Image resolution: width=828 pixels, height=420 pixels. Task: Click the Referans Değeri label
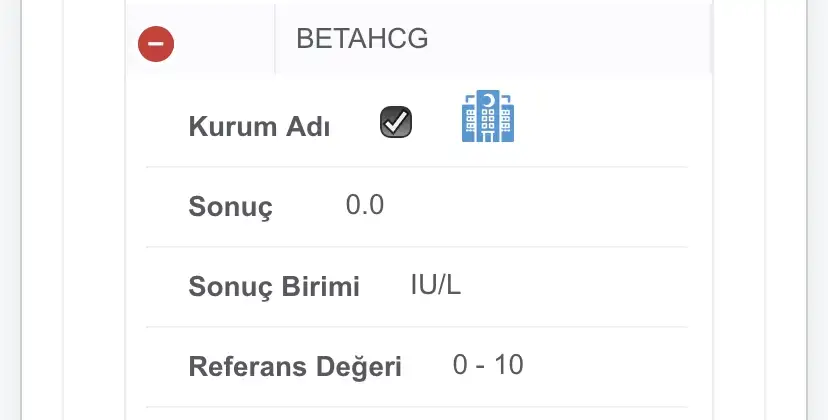click(295, 367)
